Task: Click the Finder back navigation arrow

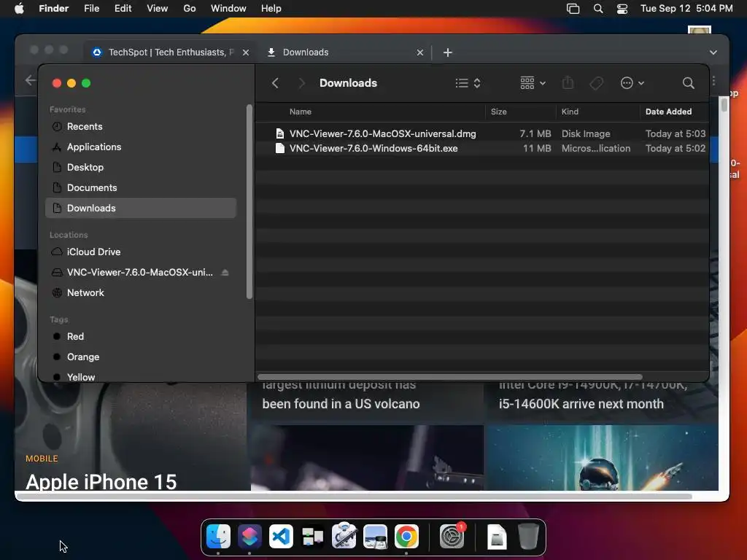Action: point(275,83)
